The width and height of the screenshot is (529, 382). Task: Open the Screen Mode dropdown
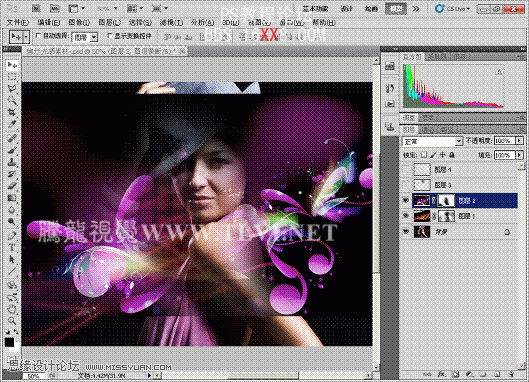click(160, 8)
